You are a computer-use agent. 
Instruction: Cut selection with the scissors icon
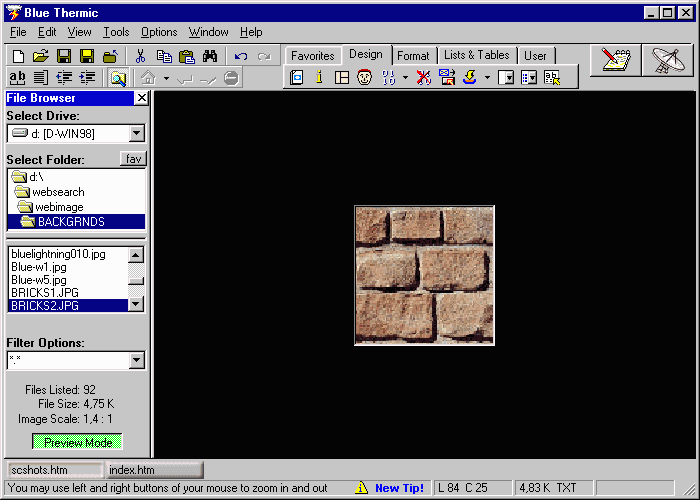(140, 56)
